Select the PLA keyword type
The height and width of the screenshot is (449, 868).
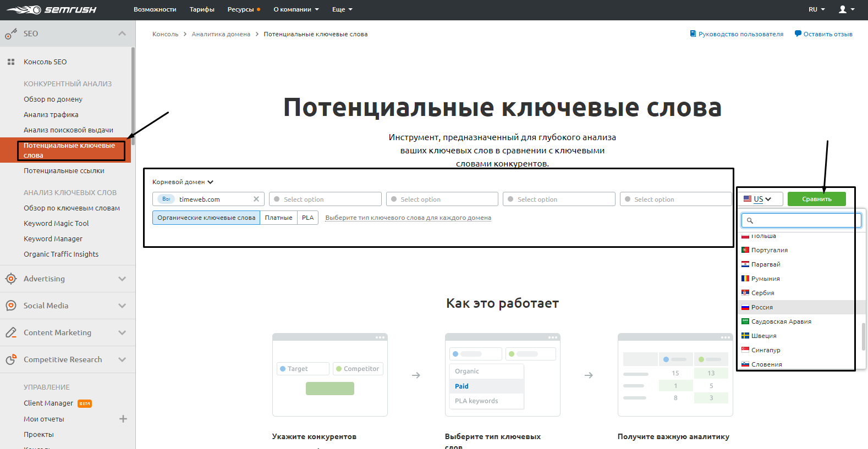click(x=307, y=218)
